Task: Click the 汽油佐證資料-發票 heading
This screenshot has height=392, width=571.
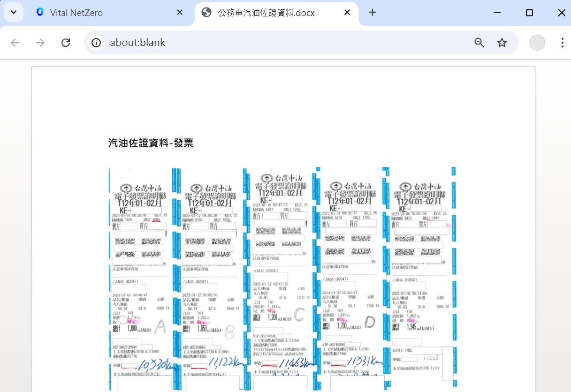Action: coord(151,143)
